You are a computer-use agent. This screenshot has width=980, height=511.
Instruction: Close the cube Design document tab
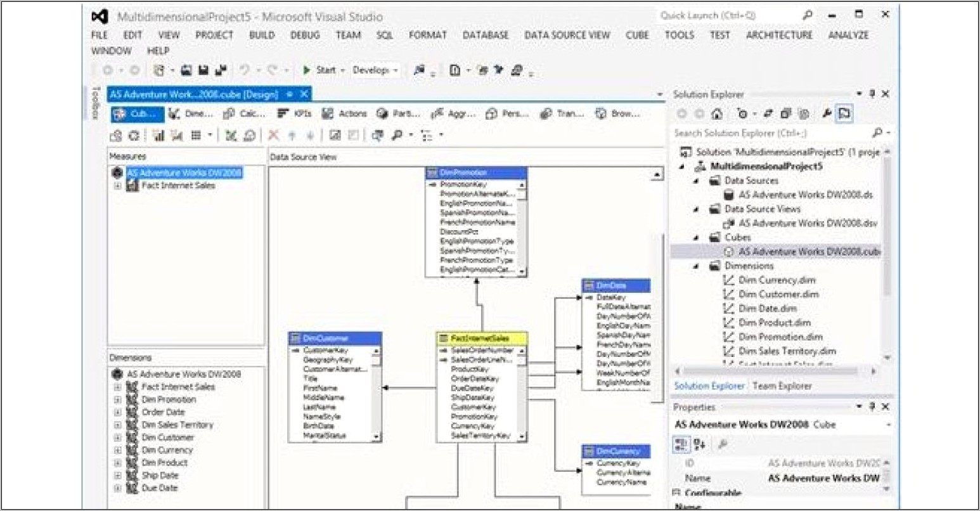tap(304, 94)
